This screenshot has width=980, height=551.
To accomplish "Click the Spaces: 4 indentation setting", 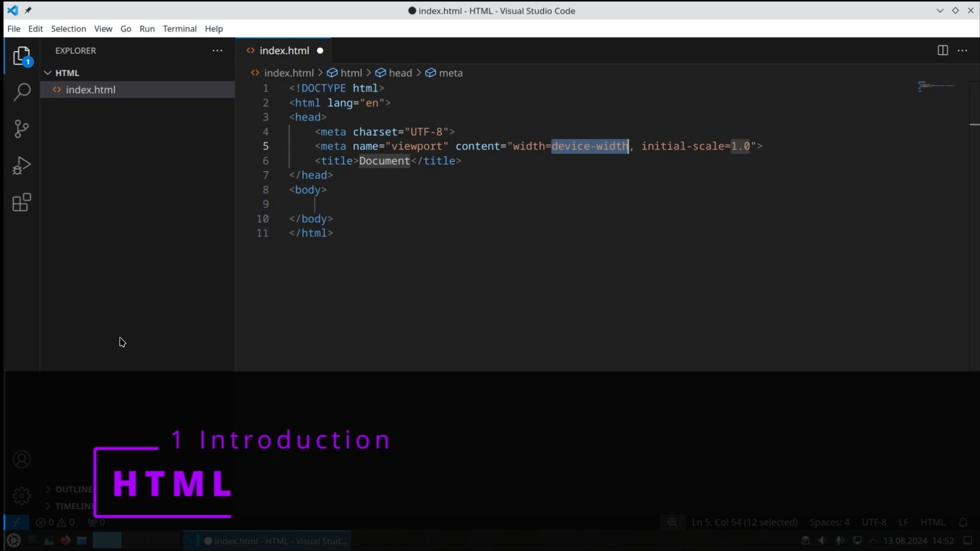I will (829, 522).
